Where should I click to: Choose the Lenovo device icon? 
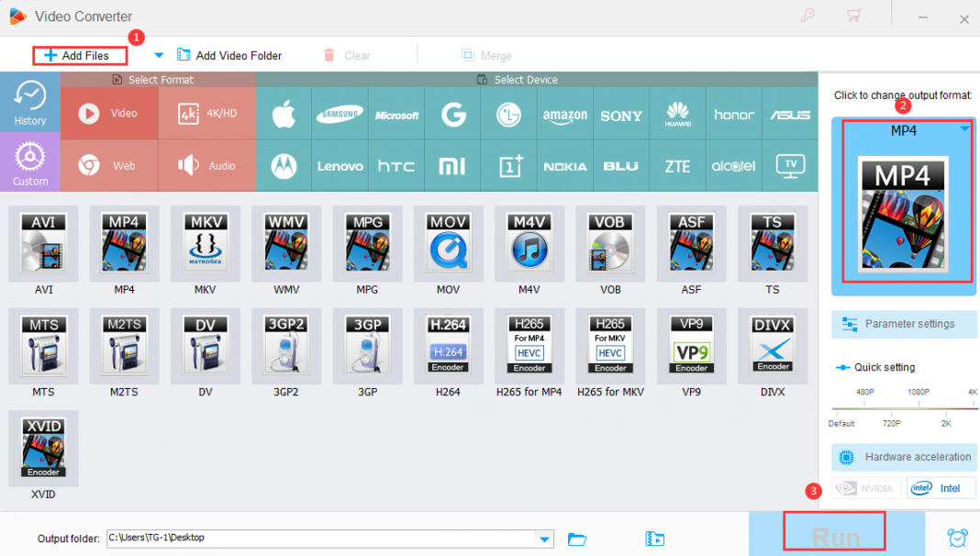(340, 165)
